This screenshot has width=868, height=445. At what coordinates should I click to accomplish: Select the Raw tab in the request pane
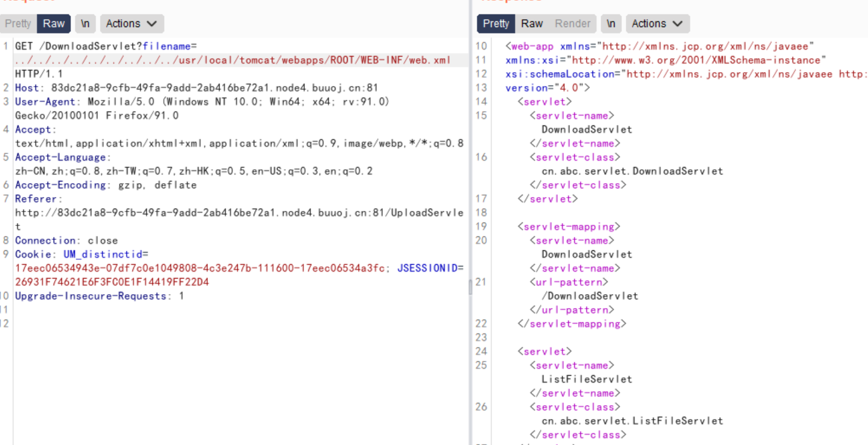[x=54, y=24]
